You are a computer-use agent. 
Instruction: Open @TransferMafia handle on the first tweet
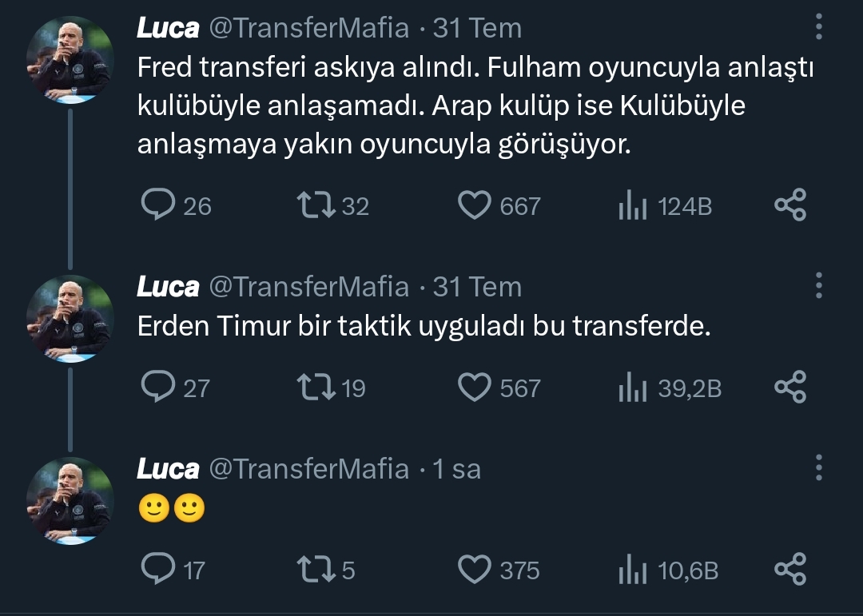(308, 29)
